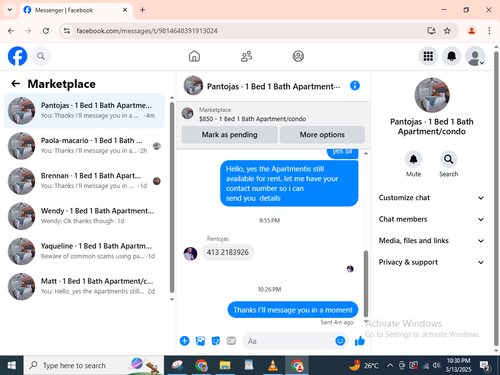Toggle conversation information blue i icon
The height and width of the screenshot is (375, 500).
(355, 86)
